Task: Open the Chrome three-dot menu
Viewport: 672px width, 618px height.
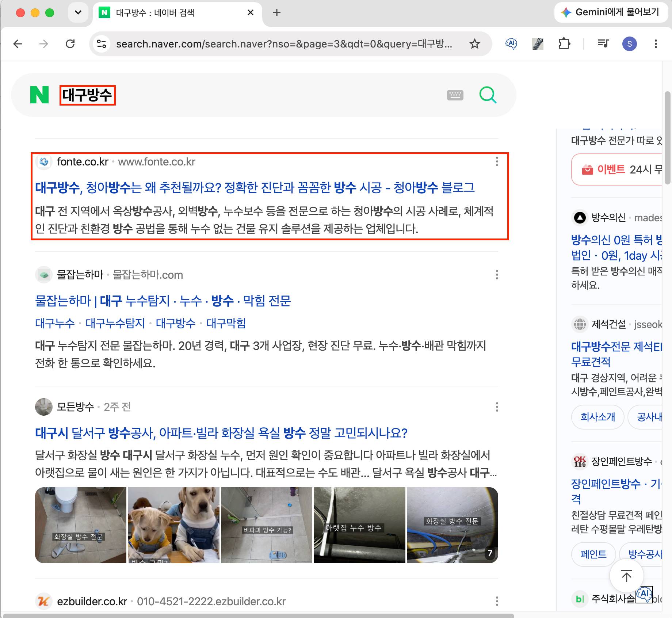Action: (656, 44)
